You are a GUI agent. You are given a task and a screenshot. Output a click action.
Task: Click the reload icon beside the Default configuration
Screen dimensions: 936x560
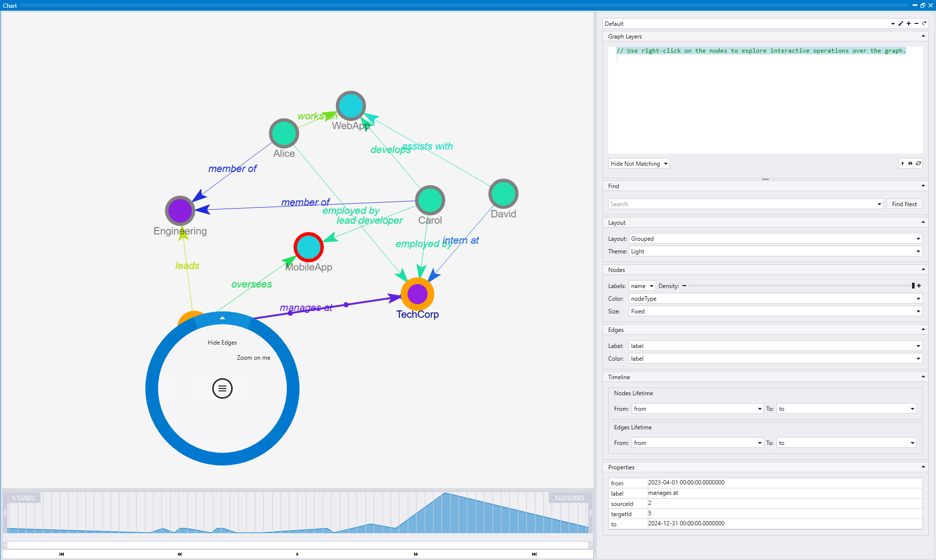pos(924,23)
